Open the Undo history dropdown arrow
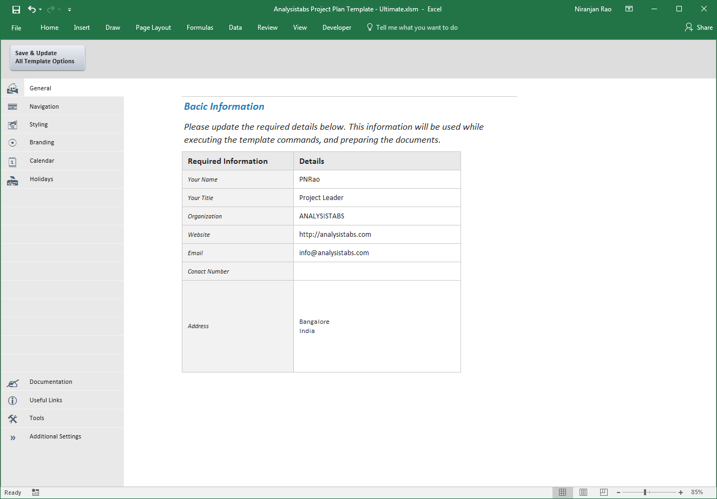Image resolution: width=717 pixels, height=499 pixels. (40, 10)
